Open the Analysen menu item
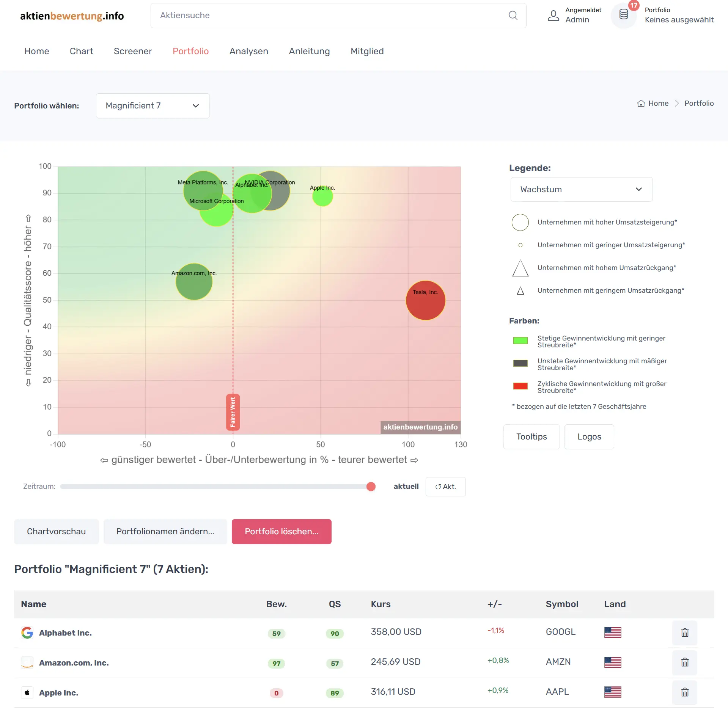Viewport: 728px width, 708px height. tap(249, 51)
